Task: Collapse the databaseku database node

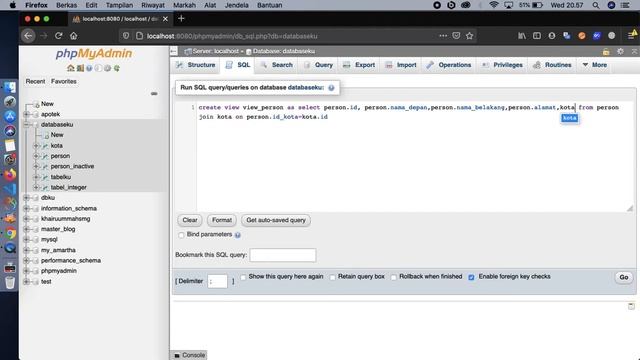Action: 27,124
